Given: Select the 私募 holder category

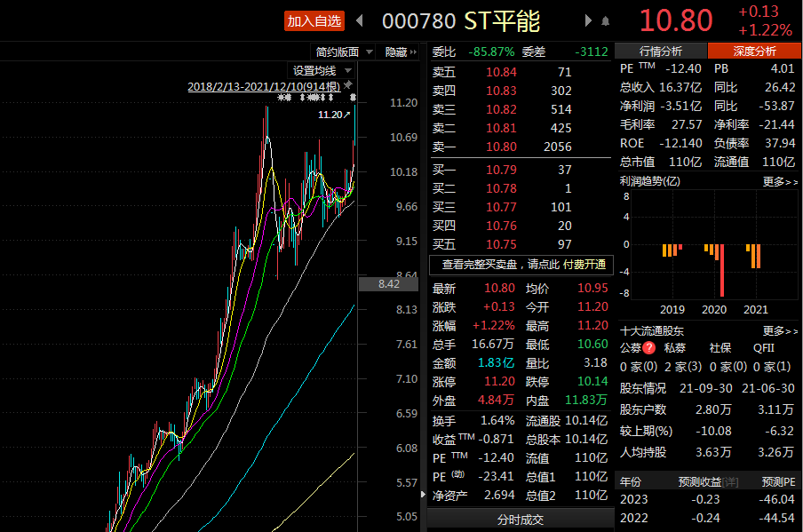Looking at the screenshot, I should [675, 347].
